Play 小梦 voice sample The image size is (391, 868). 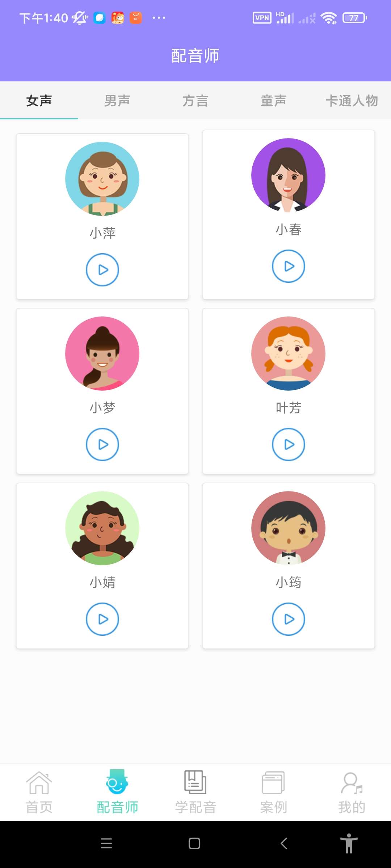point(102,444)
